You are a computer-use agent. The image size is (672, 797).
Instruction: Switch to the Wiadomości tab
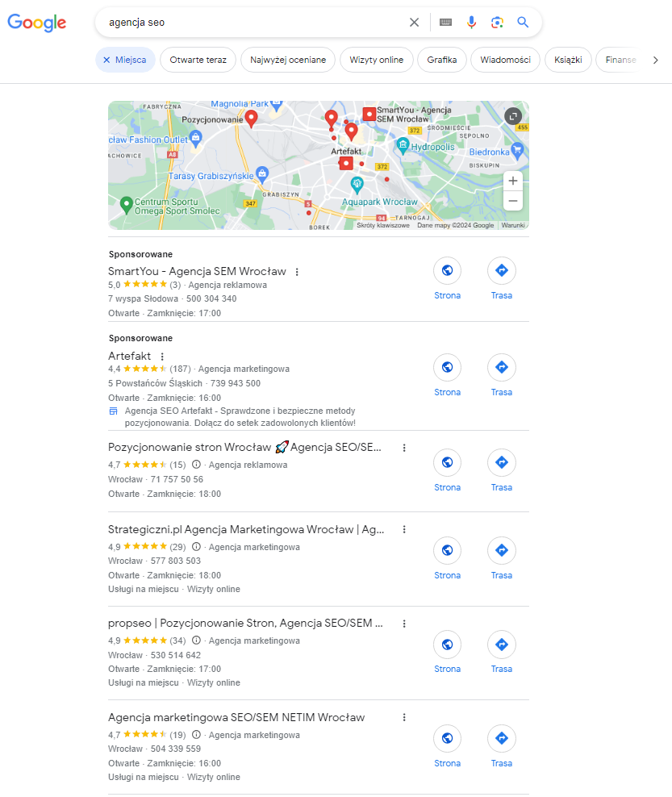(x=505, y=60)
